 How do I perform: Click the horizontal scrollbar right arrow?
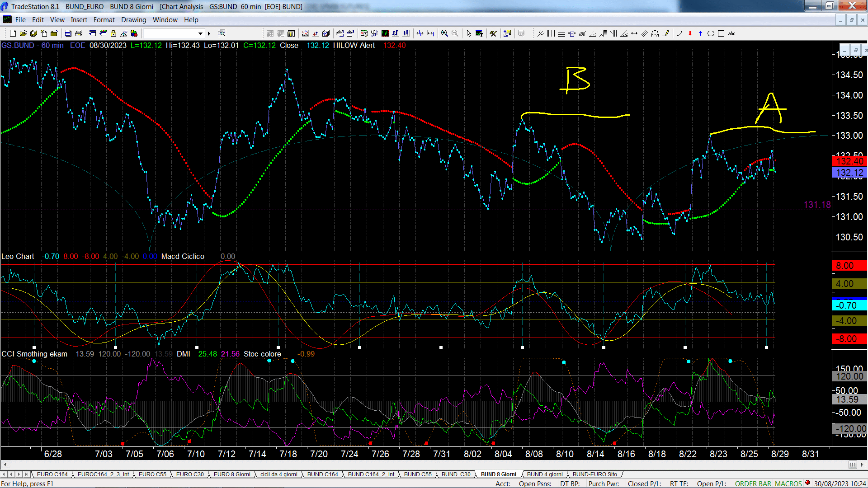coord(863,465)
